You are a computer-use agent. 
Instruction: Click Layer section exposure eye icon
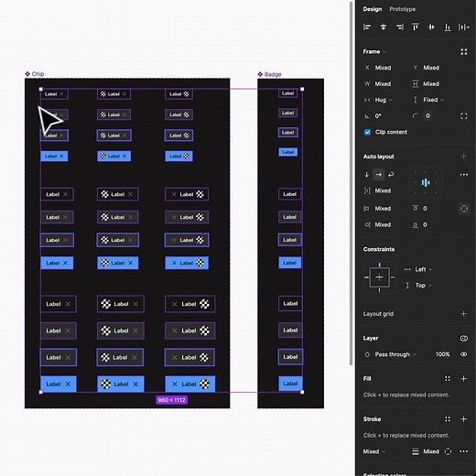[x=464, y=338]
